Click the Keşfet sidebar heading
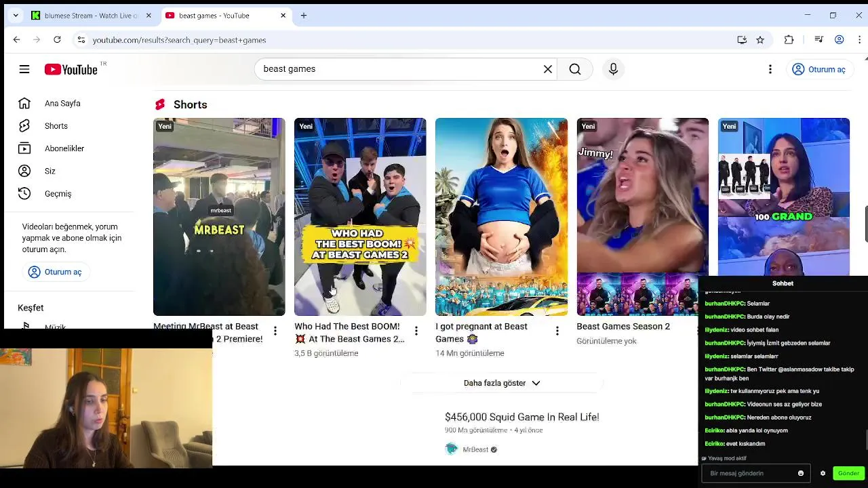The height and width of the screenshot is (488, 868). (x=31, y=308)
